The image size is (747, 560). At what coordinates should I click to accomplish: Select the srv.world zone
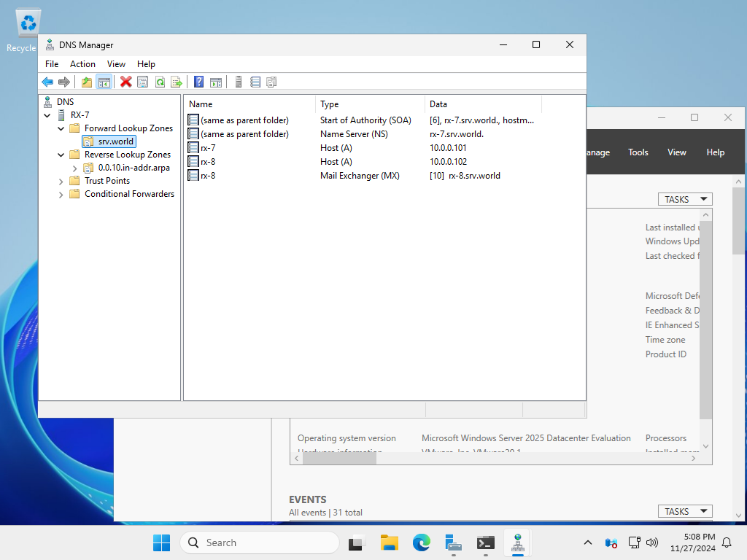116,141
